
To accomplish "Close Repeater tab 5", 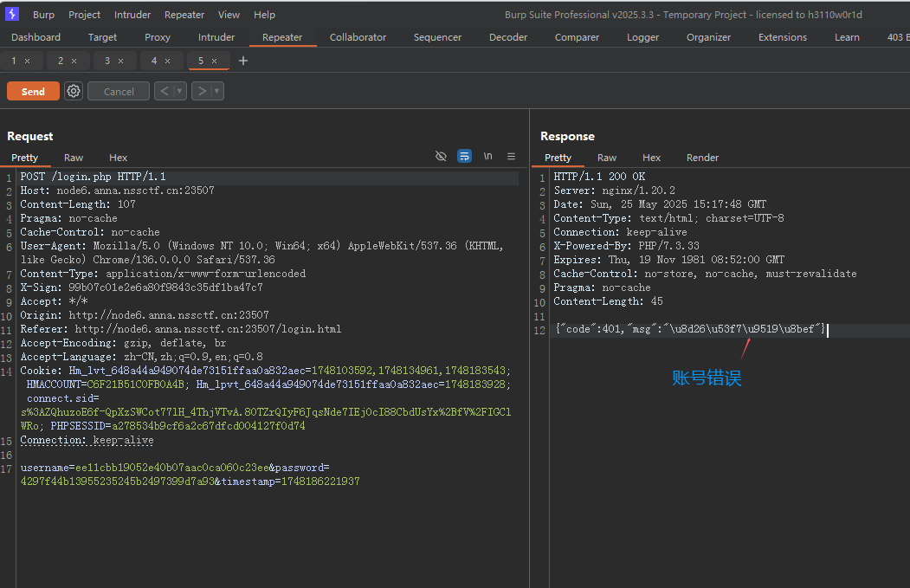I will 215,61.
